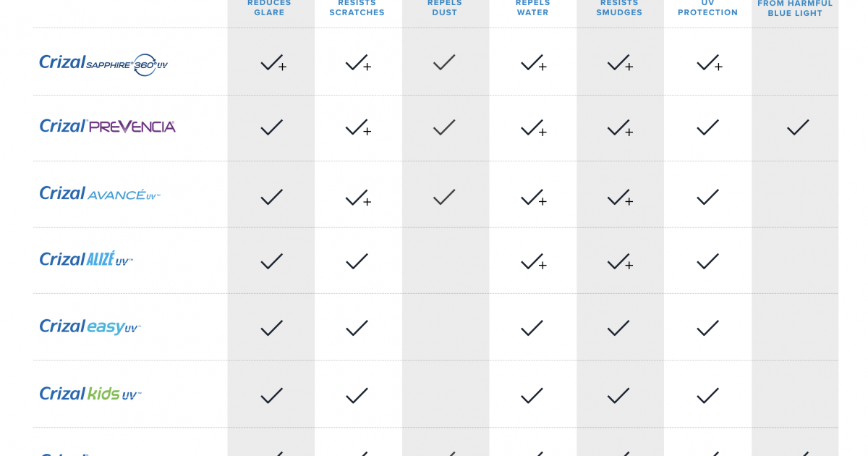868x456 pixels.
Task: Click the Harmful Blue Light header
Action: click(x=795, y=9)
